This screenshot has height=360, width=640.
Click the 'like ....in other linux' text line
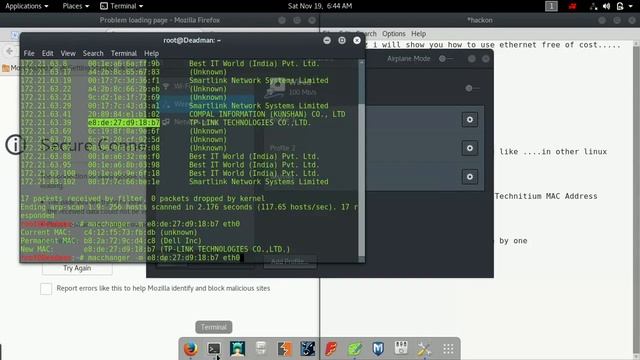pyautogui.click(x=553, y=152)
